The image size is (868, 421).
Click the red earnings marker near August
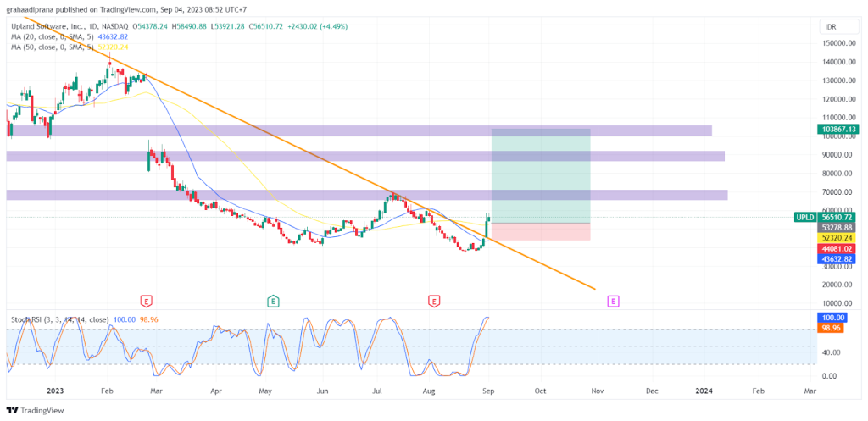pyautogui.click(x=434, y=302)
